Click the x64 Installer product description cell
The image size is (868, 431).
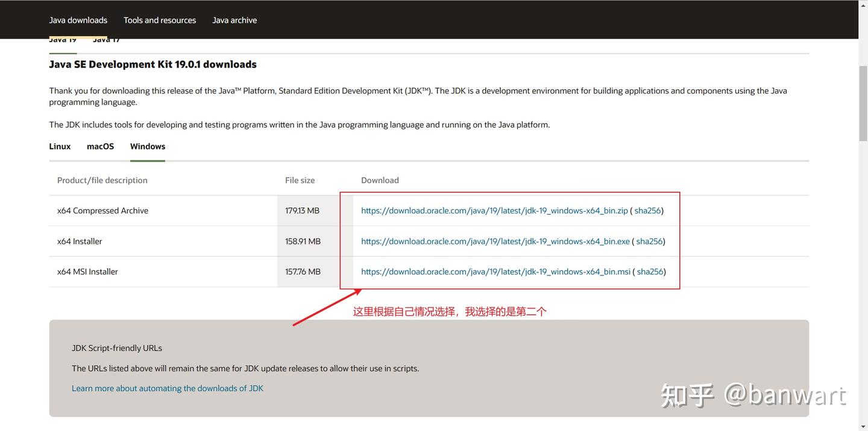[163, 241]
